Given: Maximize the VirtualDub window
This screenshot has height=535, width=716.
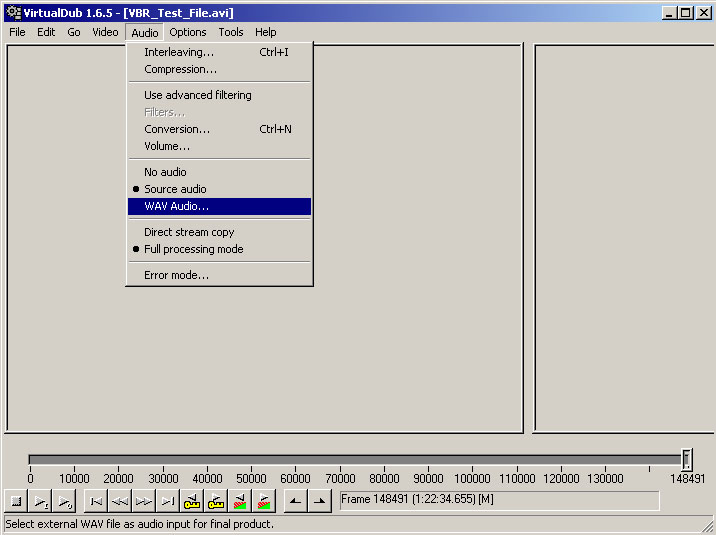Looking at the screenshot, I should pos(685,13).
